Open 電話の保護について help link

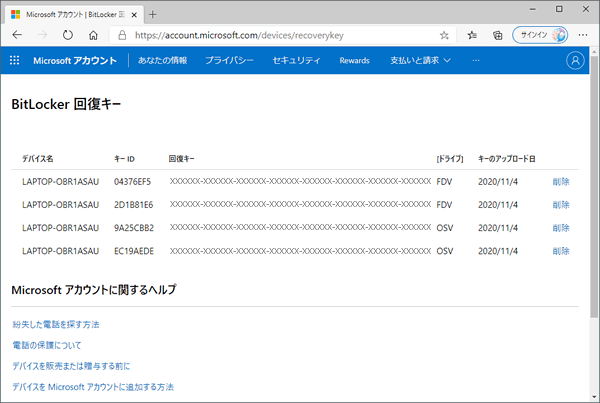pos(47,345)
